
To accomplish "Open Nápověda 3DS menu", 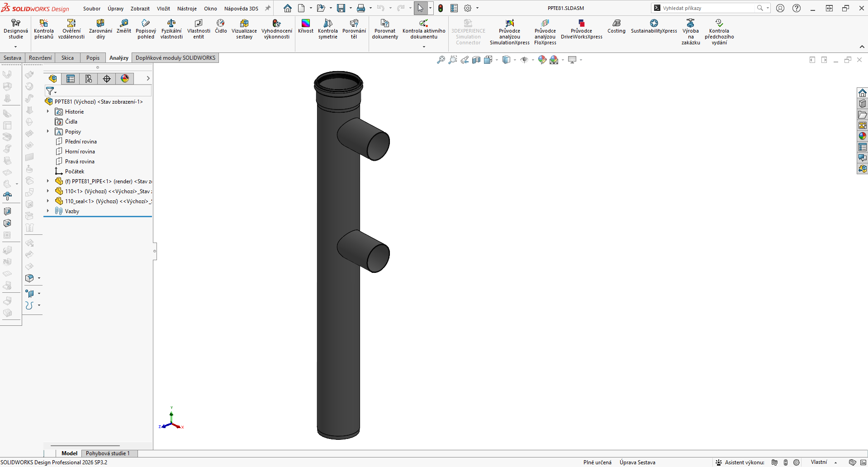I will 241,9.
